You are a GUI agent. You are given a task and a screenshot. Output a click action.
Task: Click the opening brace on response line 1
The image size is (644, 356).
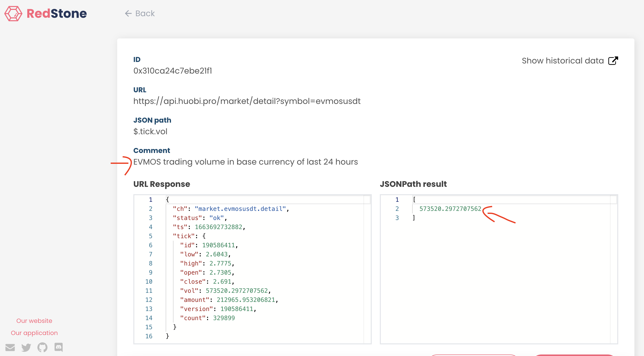[x=167, y=200]
